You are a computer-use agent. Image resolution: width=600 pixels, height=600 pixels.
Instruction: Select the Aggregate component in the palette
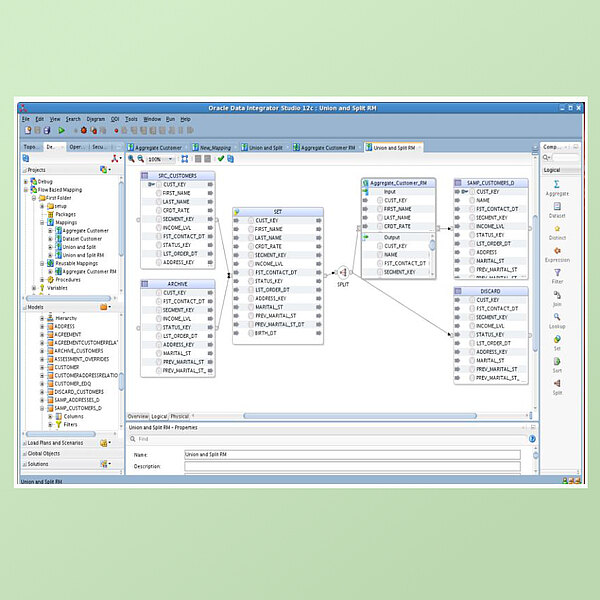tap(557, 184)
